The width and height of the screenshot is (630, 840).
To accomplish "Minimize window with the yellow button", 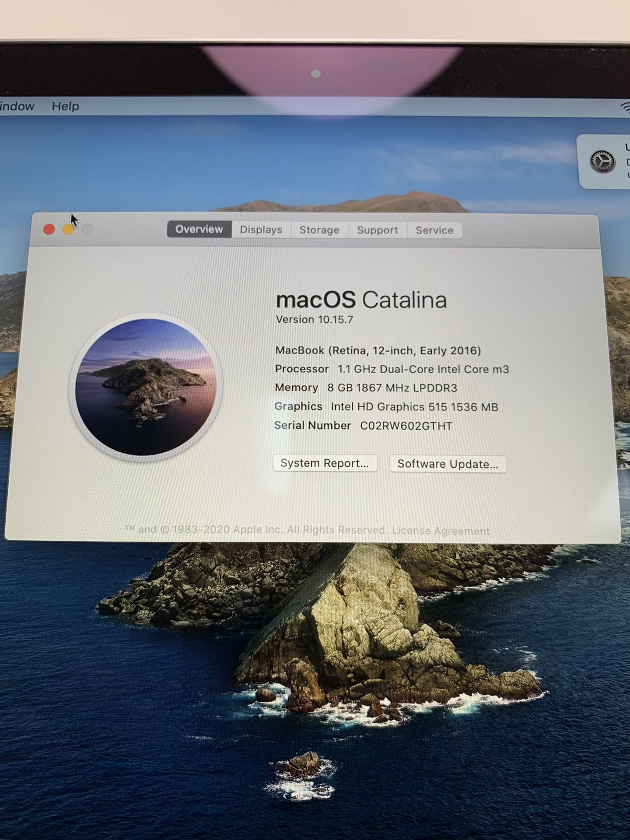I will point(68,229).
